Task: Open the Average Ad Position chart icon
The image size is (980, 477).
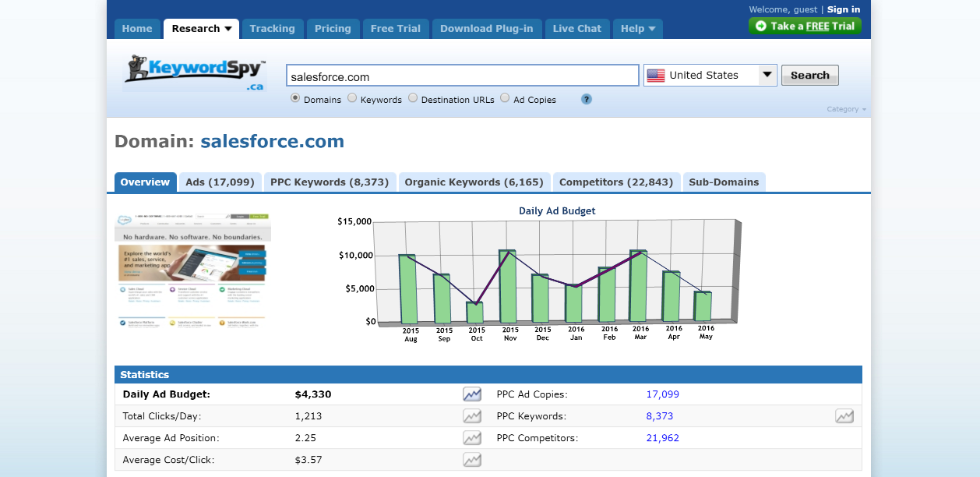Action: pos(472,438)
